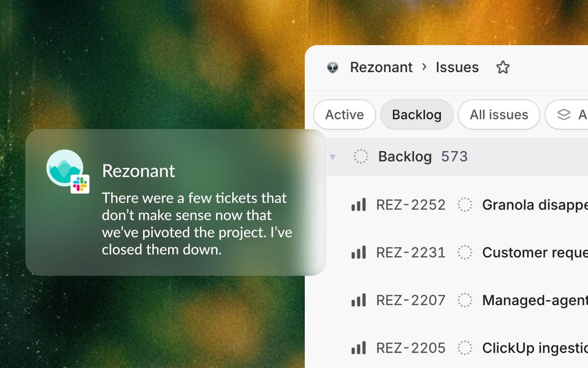Screen dimensions: 588x368
Task: Open backlog status circle of REZ-2252
Action: click(465, 205)
